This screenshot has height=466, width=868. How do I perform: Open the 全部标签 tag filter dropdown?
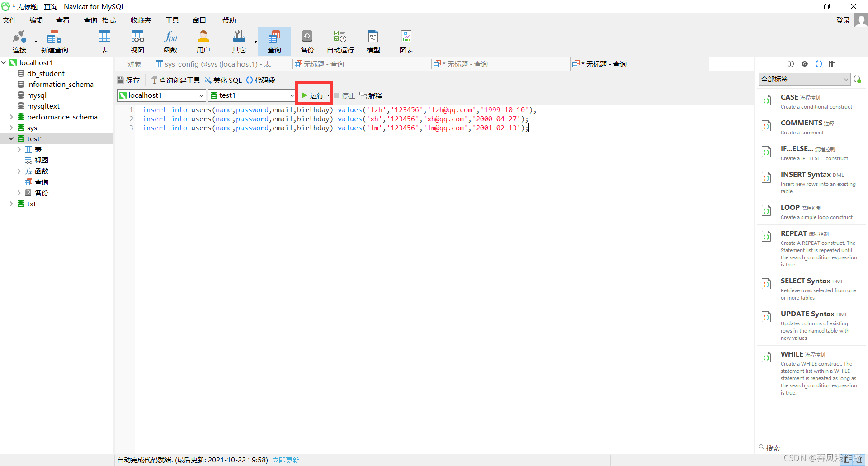point(805,79)
